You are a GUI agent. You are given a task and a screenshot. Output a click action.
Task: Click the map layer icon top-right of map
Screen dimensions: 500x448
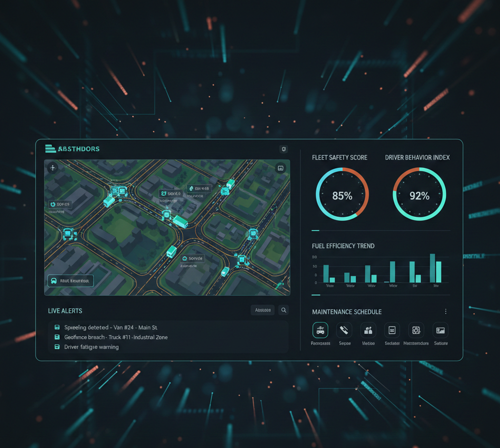coord(280,168)
